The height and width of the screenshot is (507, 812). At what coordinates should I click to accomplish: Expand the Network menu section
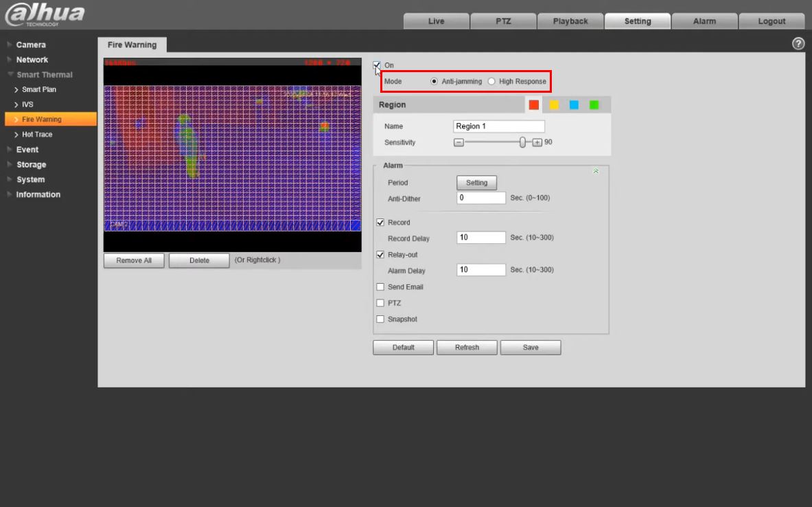click(x=32, y=60)
